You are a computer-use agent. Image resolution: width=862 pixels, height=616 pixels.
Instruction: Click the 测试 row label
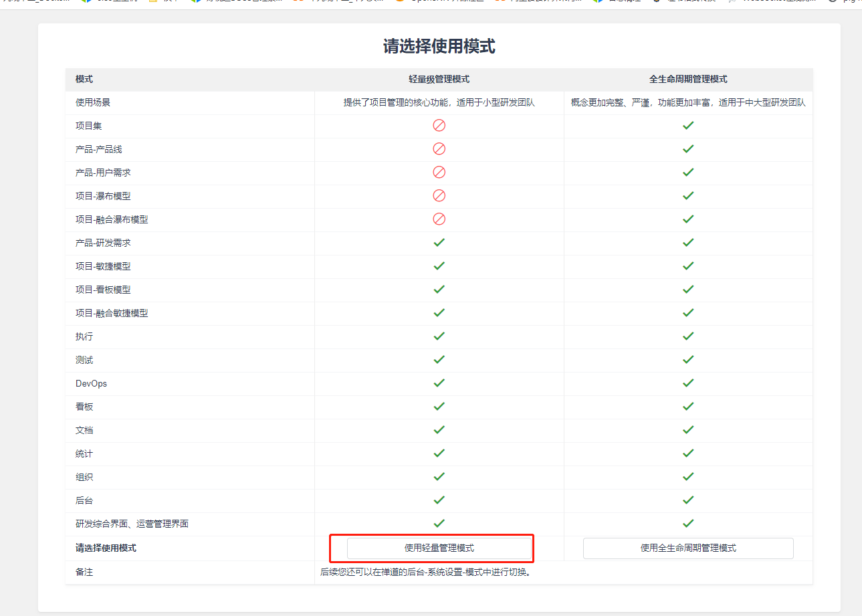click(84, 360)
